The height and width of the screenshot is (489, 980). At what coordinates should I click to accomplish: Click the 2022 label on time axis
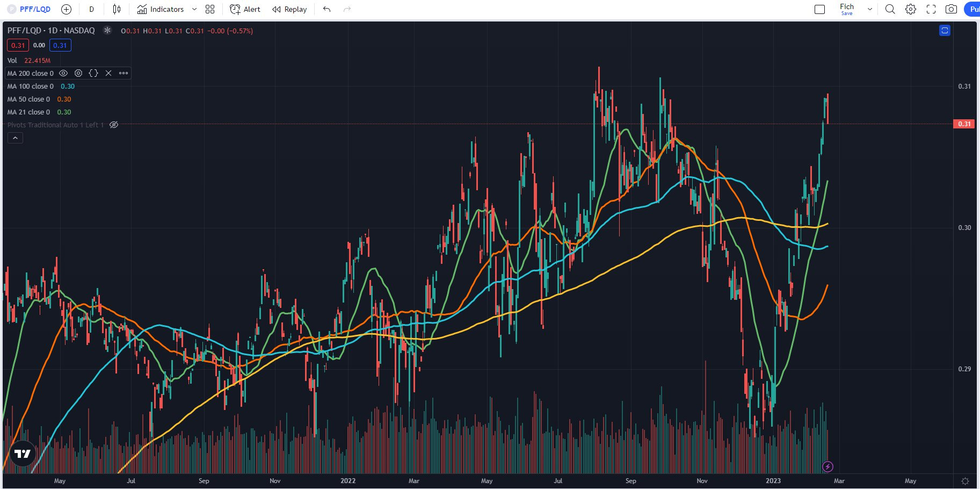[348, 481]
